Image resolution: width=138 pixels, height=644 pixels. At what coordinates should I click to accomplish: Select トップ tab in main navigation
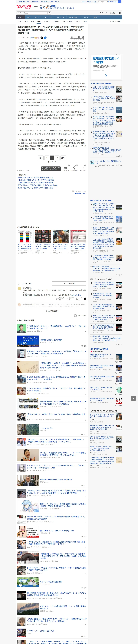coord(20,17)
